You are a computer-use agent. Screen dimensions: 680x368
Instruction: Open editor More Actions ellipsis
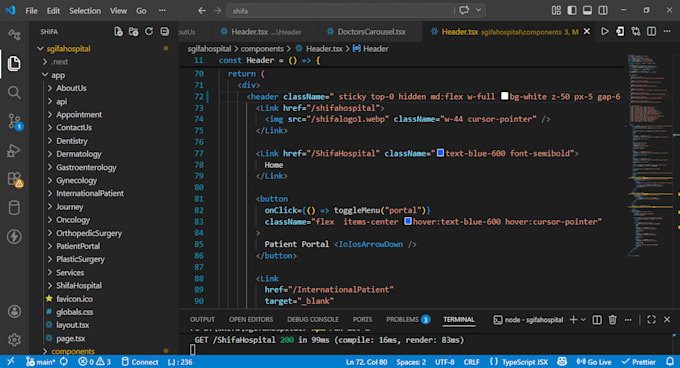pyautogui.click(x=667, y=32)
